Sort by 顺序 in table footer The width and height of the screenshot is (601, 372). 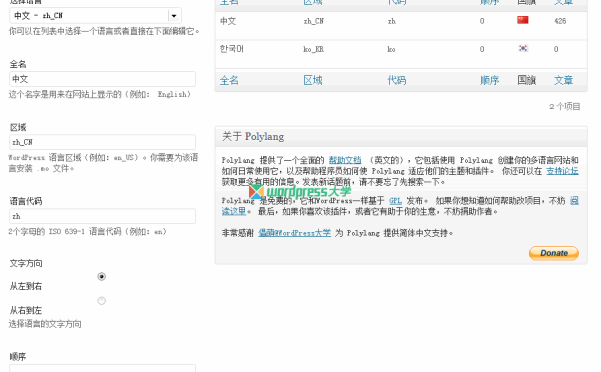pos(489,80)
